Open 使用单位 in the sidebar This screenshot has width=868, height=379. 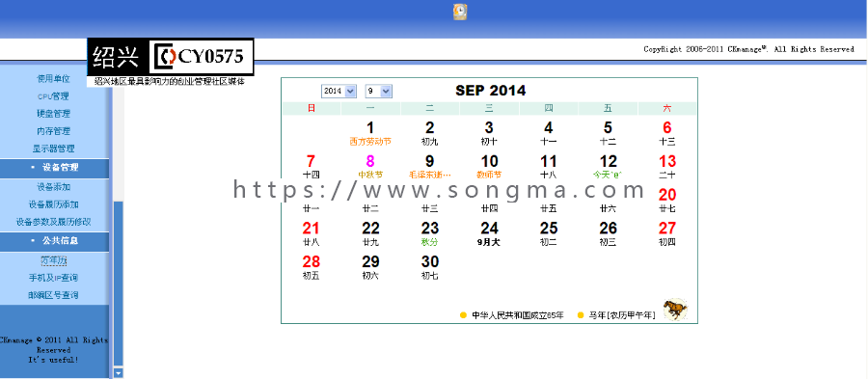click(54, 78)
